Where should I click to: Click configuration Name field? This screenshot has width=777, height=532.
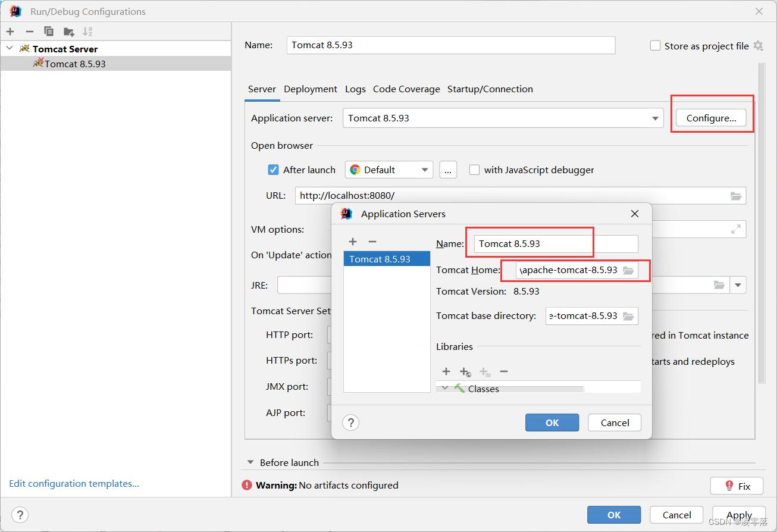coord(451,45)
